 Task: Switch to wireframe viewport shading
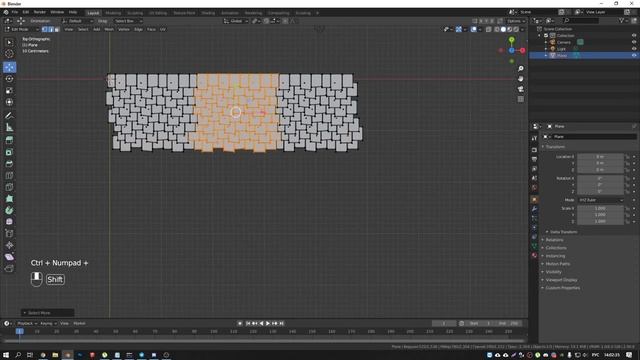497,29
